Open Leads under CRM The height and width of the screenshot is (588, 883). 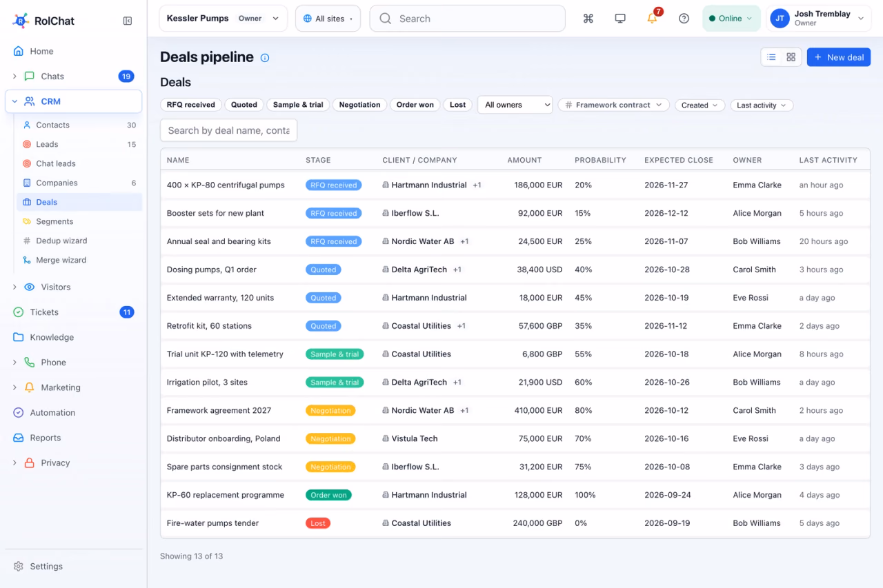tap(79, 144)
